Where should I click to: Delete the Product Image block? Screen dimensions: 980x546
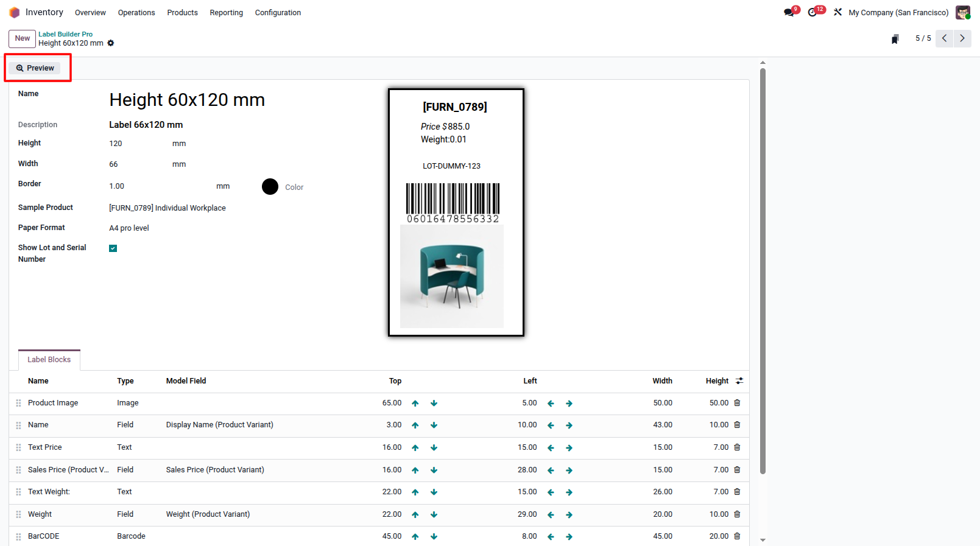point(737,403)
